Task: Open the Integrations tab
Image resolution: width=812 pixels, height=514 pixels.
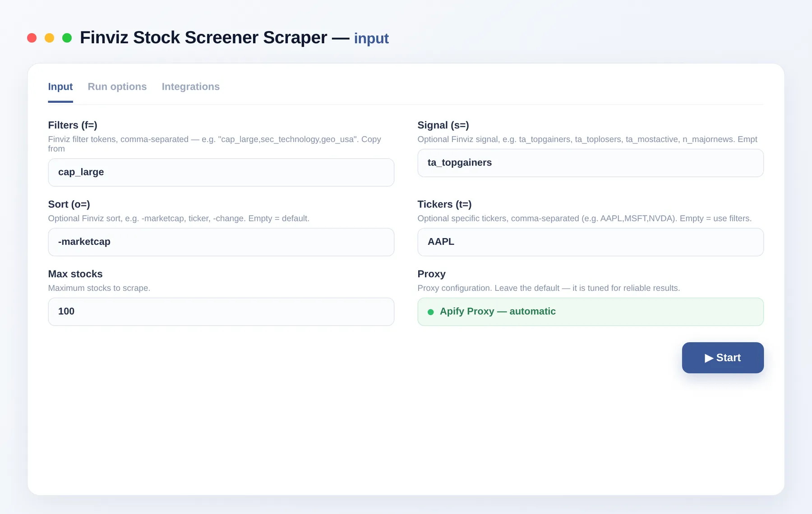Action: coord(191,87)
